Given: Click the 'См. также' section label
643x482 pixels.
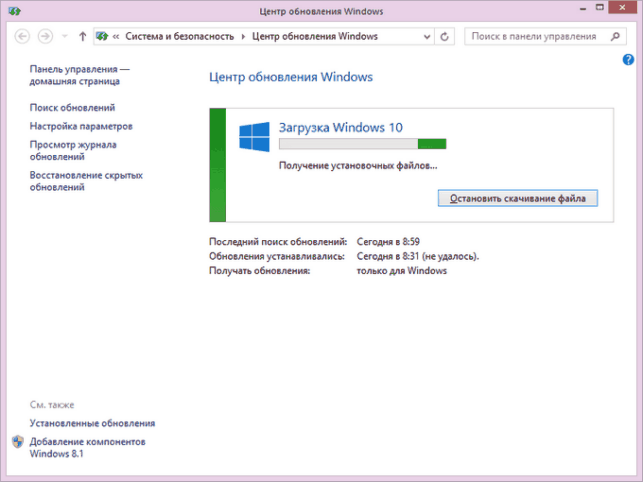Looking at the screenshot, I should tap(52, 404).
